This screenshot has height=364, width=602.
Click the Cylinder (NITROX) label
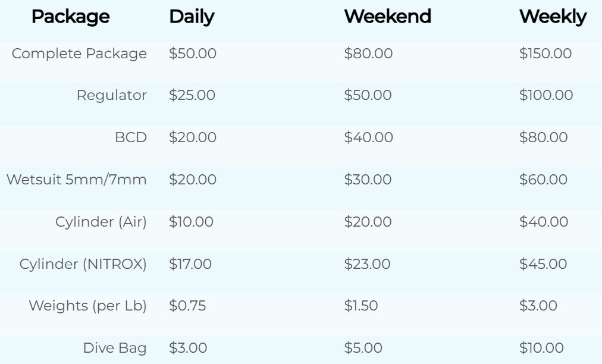pos(83,263)
